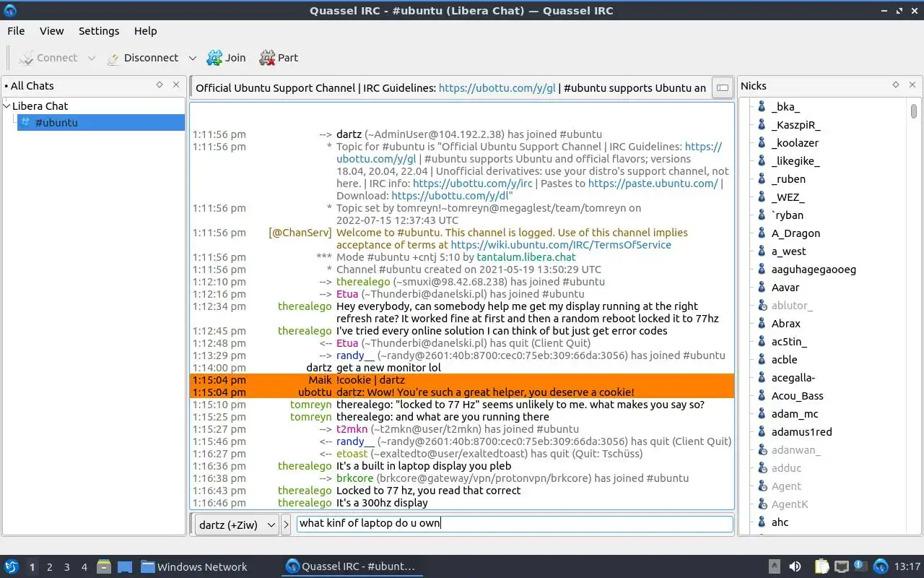Open ubottu.com/y/gl link in topic bar

pyautogui.click(x=497, y=88)
